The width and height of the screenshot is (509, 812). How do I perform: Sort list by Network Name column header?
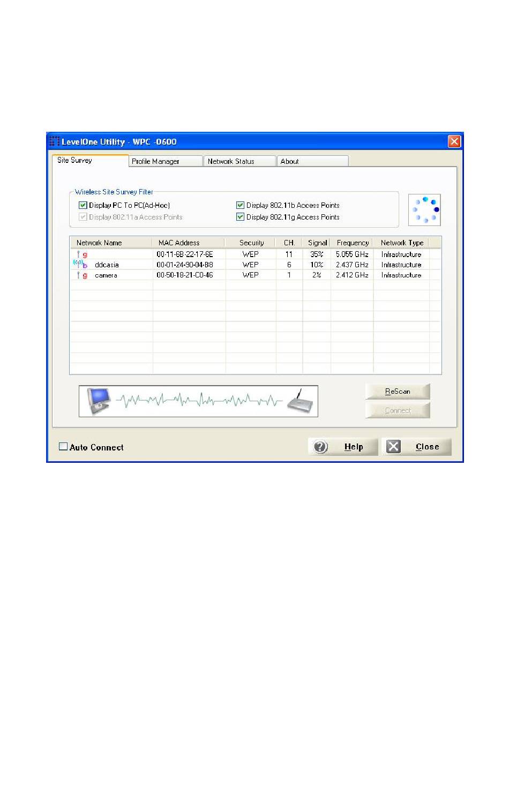tap(110, 243)
